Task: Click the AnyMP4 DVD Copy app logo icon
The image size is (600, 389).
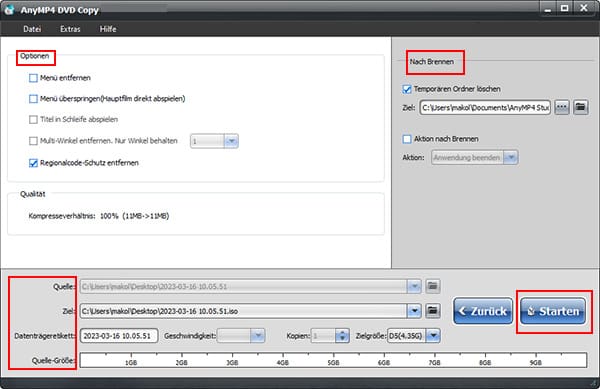Action: [x=9, y=9]
